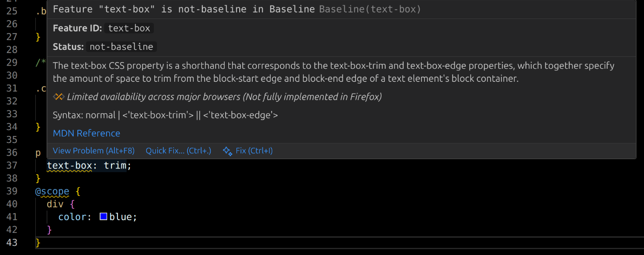Choose the Fix (Ctrl+I) text action
Viewport: 644px width, 255px height.
254,151
